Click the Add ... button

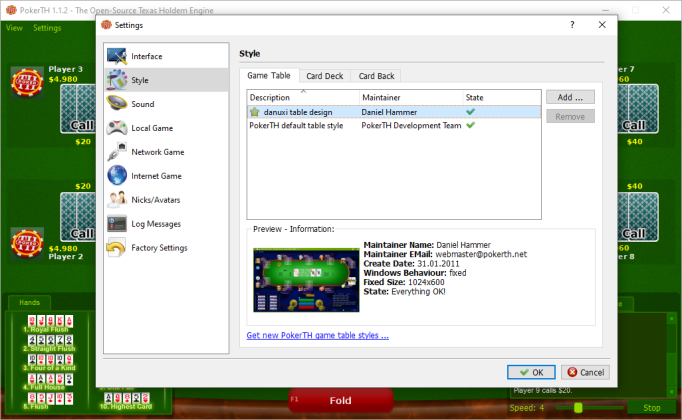570,97
